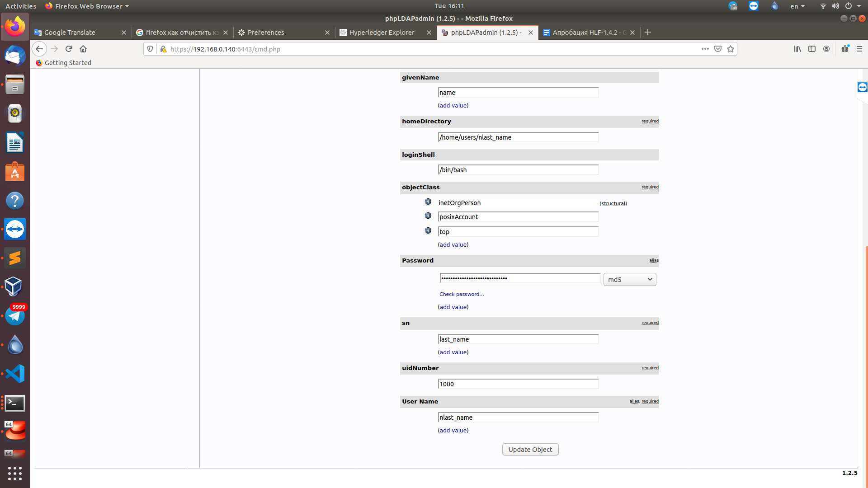The width and height of the screenshot is (868, 488).
Task: Open Visual Studio Code from dock
Action: click(x=15, y=374)
